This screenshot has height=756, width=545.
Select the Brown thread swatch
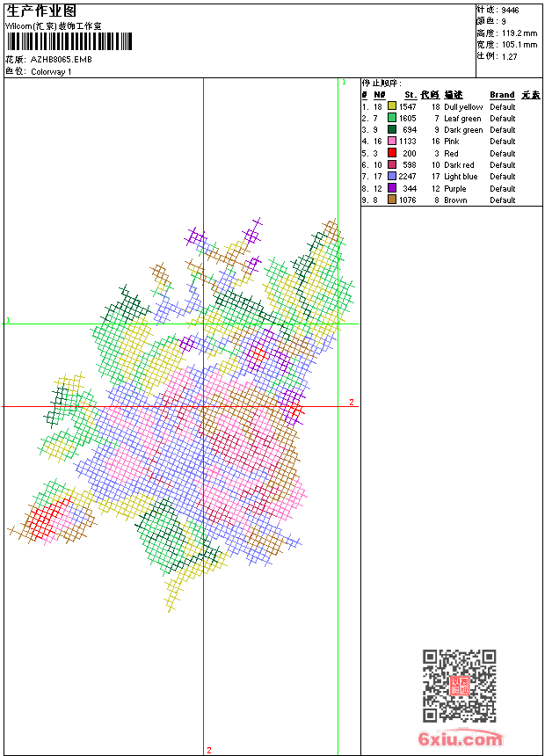(392, 200)
